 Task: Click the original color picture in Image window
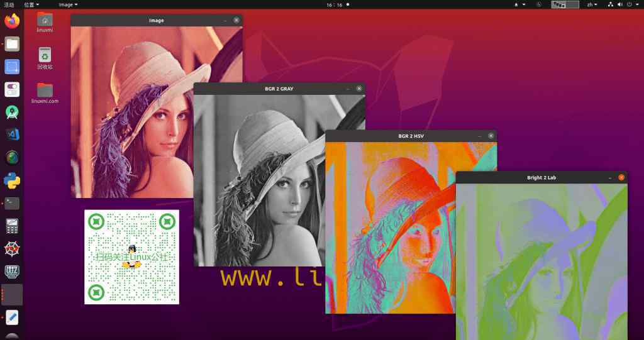pyautogui.click(x=157, y=112)
